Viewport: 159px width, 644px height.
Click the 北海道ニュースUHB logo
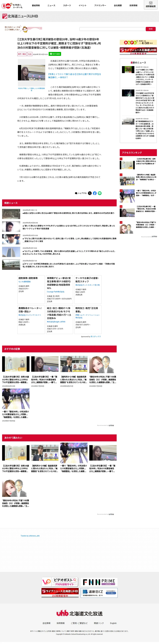20,16
